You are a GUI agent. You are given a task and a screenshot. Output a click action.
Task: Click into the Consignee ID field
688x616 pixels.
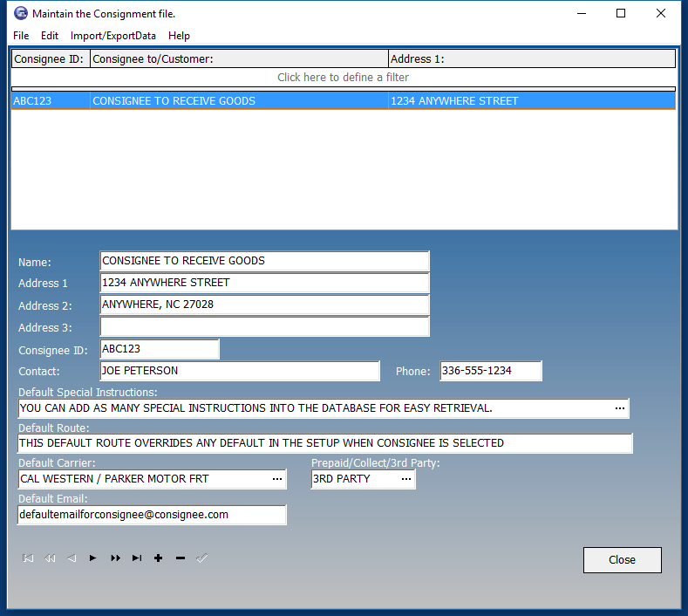[x=160, y=349]
